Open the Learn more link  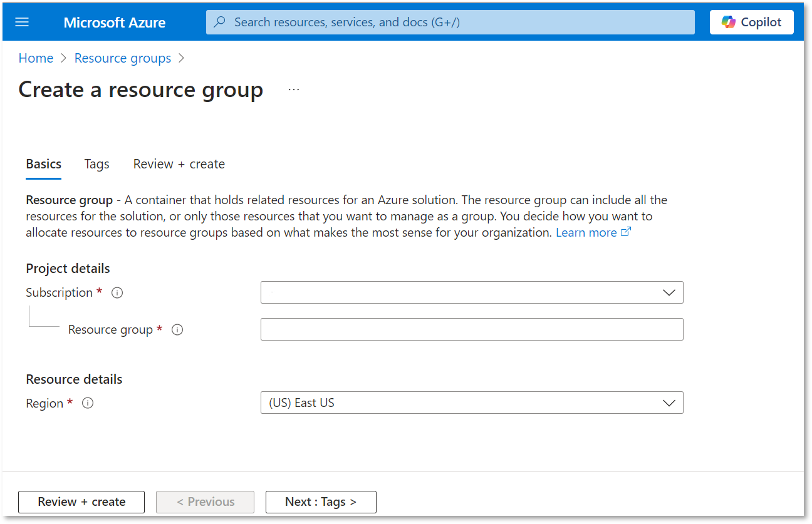(x=593, y=232)
